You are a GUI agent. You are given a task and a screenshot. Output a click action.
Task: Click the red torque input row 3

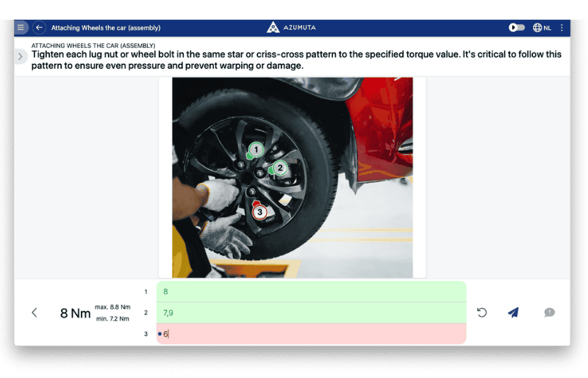pyautogui.click(x=311, y=334)
